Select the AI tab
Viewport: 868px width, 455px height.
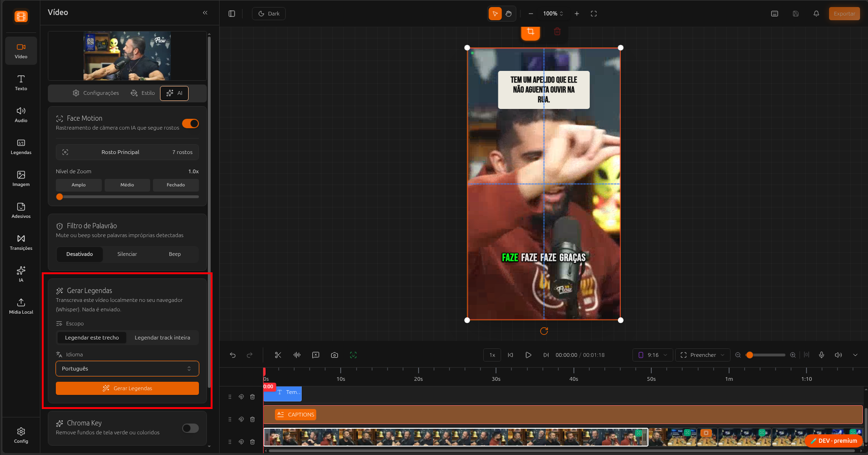pos(175,93)
